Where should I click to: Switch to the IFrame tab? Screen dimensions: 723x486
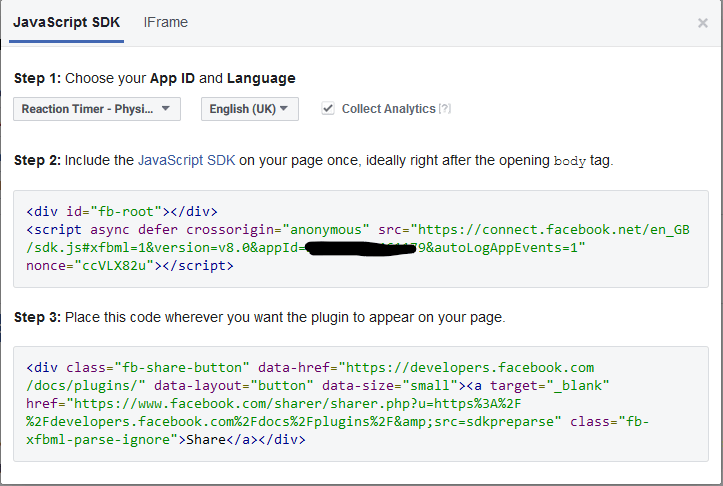click(x=166, y=22)
